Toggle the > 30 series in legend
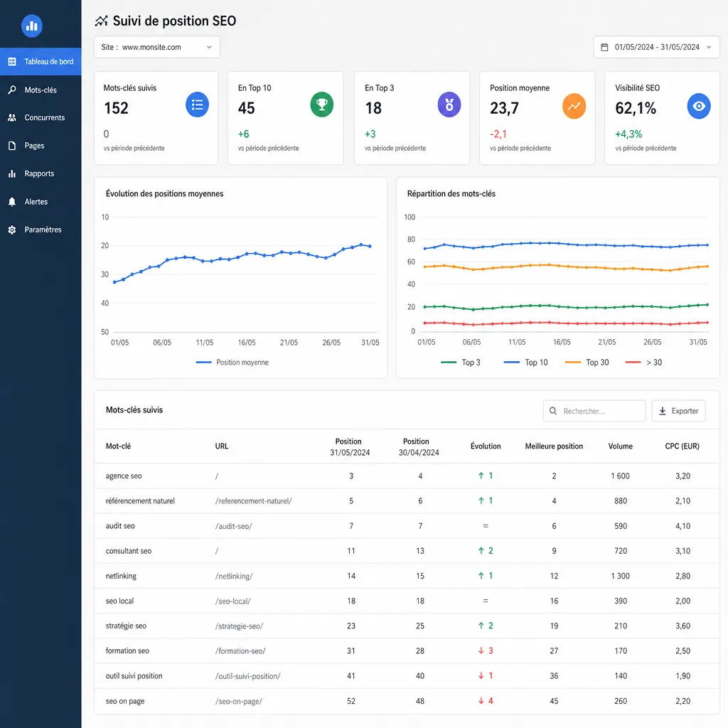Viewport: 728px width, 728px height. [x=643, y=362]
